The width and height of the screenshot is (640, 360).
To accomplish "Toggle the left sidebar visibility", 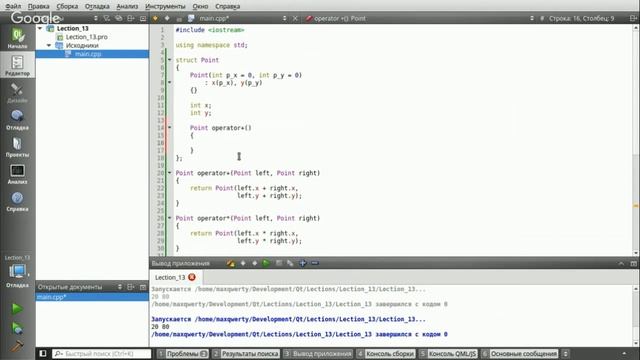I will pyautogui.click(x=43, y=353).
